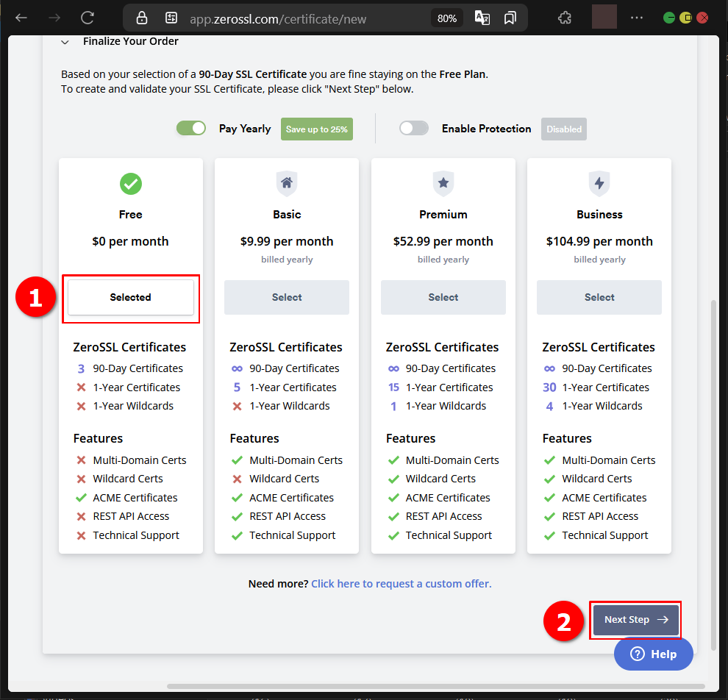Click the green checkmark on Free plan
This screenshot has width=728, height=700.
[131, 184]
